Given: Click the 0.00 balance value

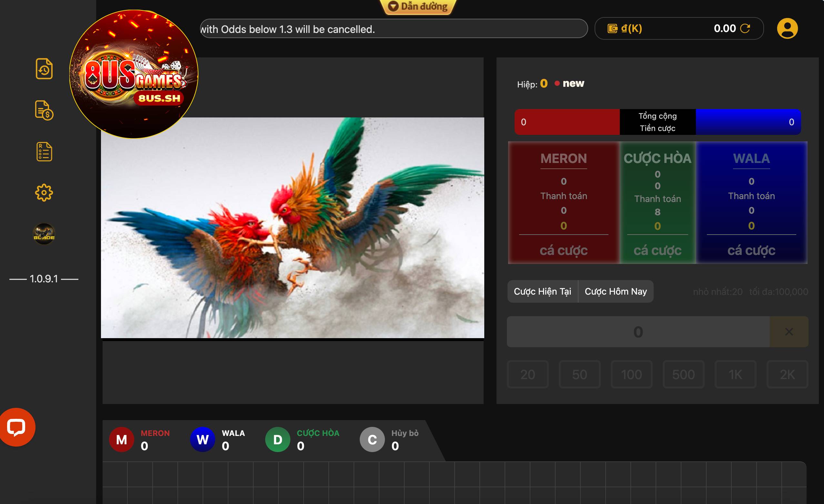Looking at the screenshot, I should [725, 28].
